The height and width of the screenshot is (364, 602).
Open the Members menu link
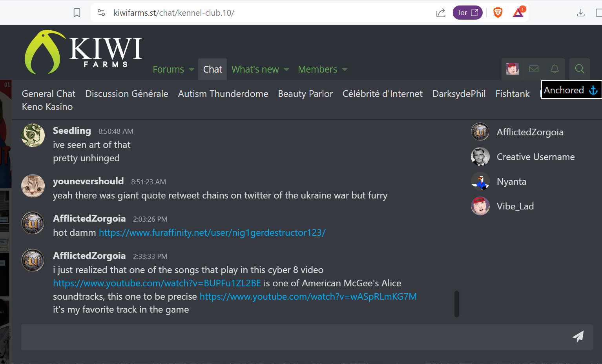pos(317,69)
